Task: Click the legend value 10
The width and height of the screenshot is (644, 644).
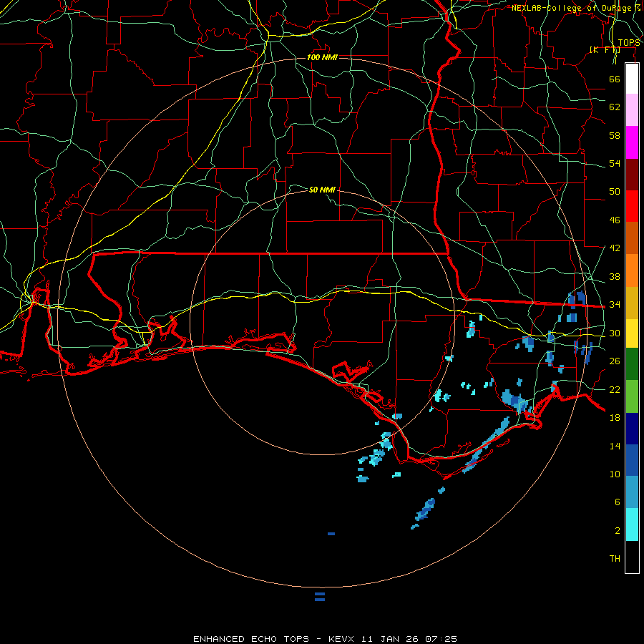Action: pos(615,474)
